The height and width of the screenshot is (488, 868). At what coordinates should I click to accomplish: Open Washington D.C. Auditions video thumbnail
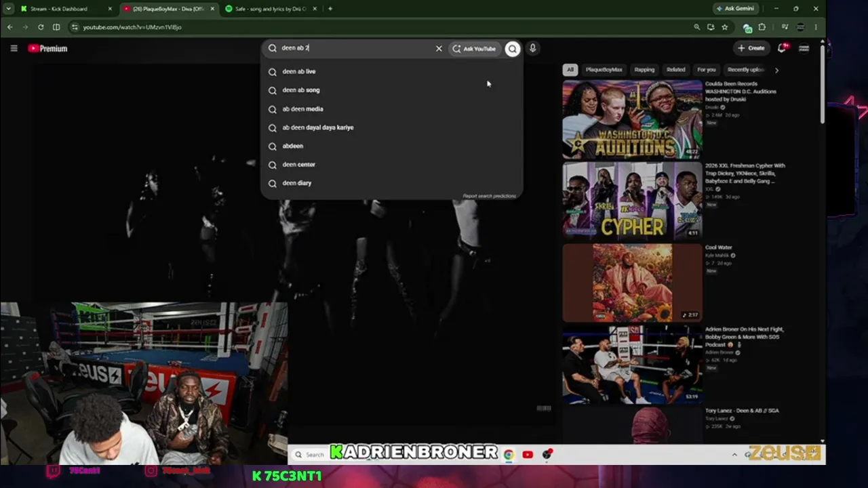coord(632,119)
